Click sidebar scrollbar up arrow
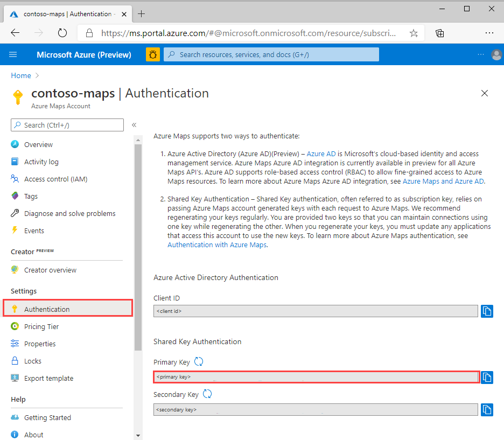The image size is (504, 440). point(138,140)
